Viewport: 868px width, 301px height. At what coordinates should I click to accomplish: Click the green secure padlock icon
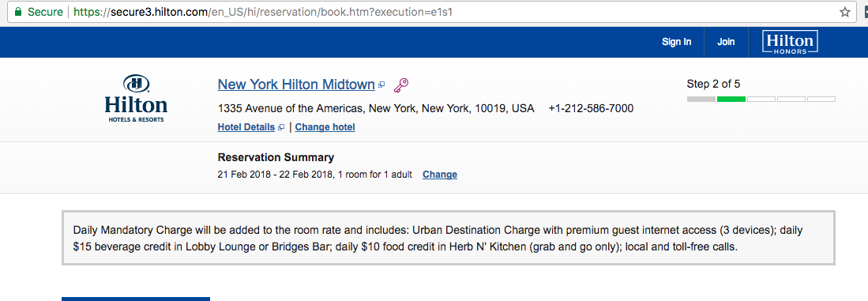17,12
